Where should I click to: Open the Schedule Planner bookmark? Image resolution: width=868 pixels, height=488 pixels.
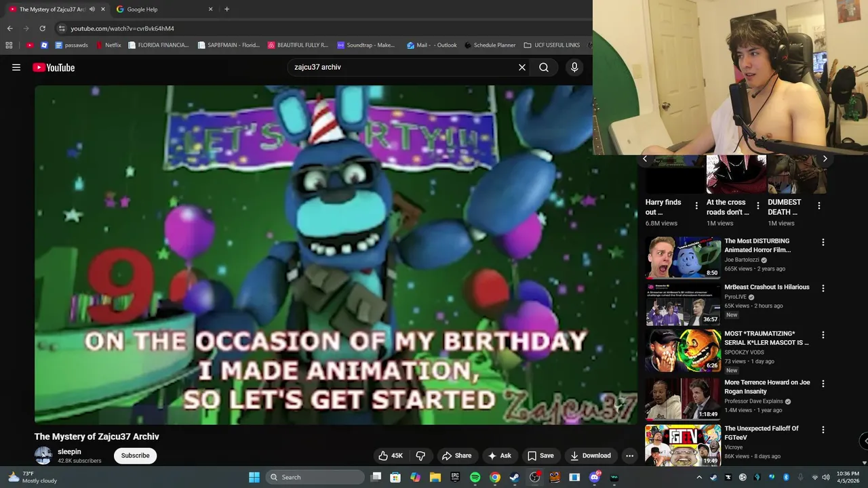pyautogui.click(x=490, y=45)
